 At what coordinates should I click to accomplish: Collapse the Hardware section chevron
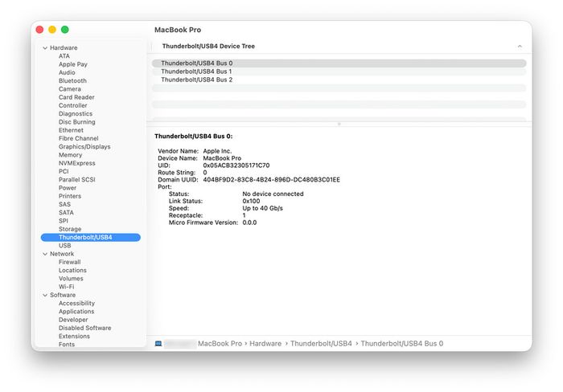pyautogui.click(x=45, y=47)
